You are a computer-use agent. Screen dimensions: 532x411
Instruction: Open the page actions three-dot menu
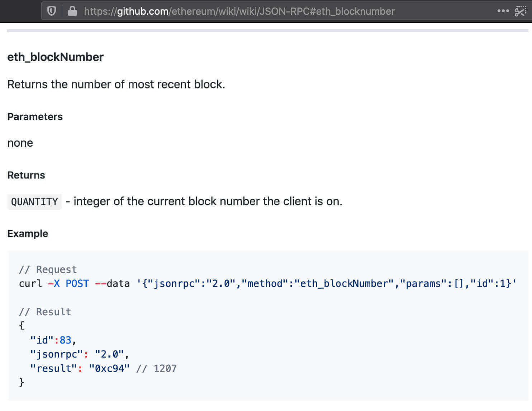point(503,11)
